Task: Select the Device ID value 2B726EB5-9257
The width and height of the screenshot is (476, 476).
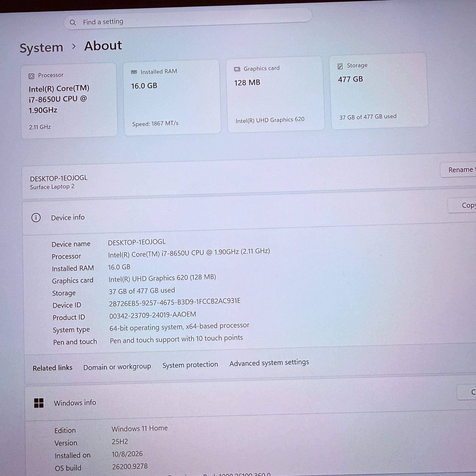Action: tap(175, 302)
